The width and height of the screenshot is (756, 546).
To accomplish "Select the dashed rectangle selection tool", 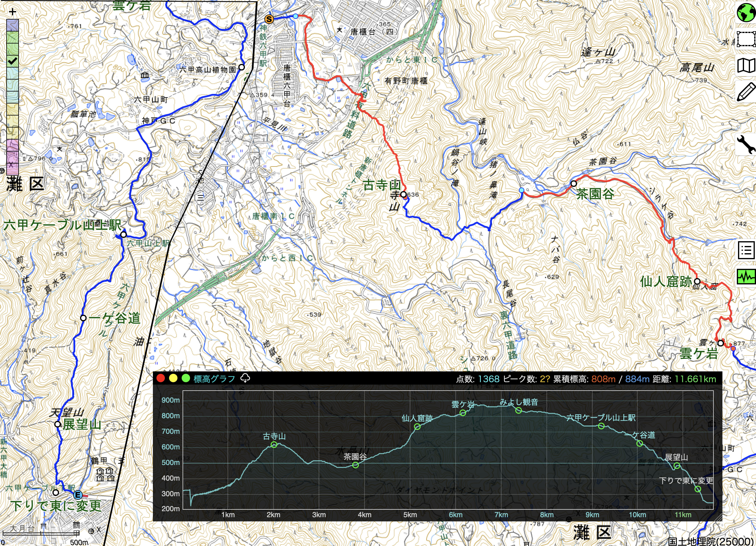I will [746, 39].
